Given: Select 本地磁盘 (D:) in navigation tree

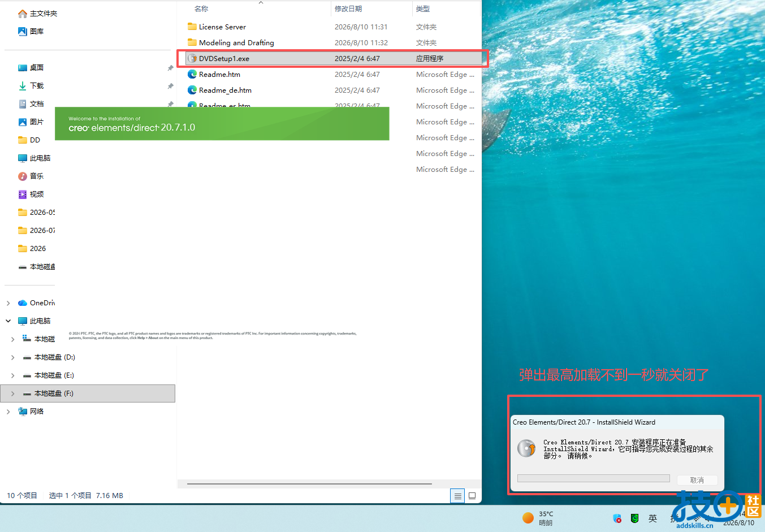Looking at the screenshot, I should 54,357.
